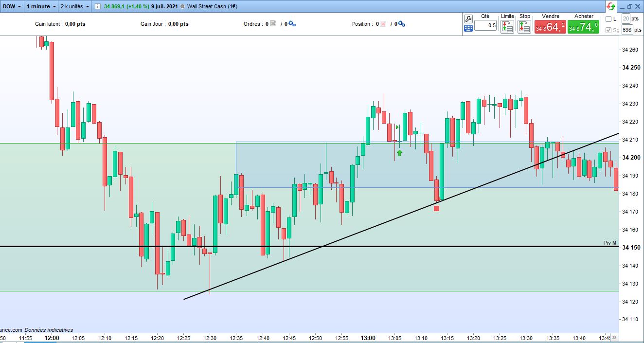Toggle the Sg guaranteed stop checkbox
Image resolution: width=644 pixels, height=343 pixels.
point(608,30)
